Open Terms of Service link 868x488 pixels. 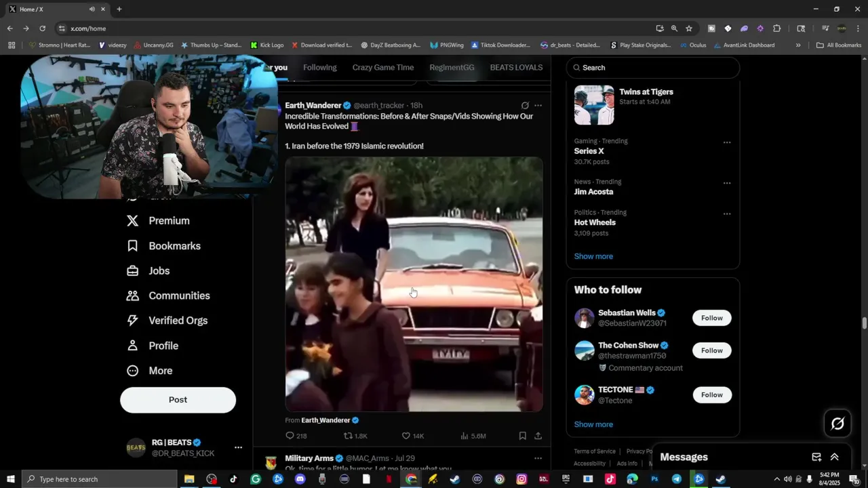pyautogui.click(x=595, y=451)
